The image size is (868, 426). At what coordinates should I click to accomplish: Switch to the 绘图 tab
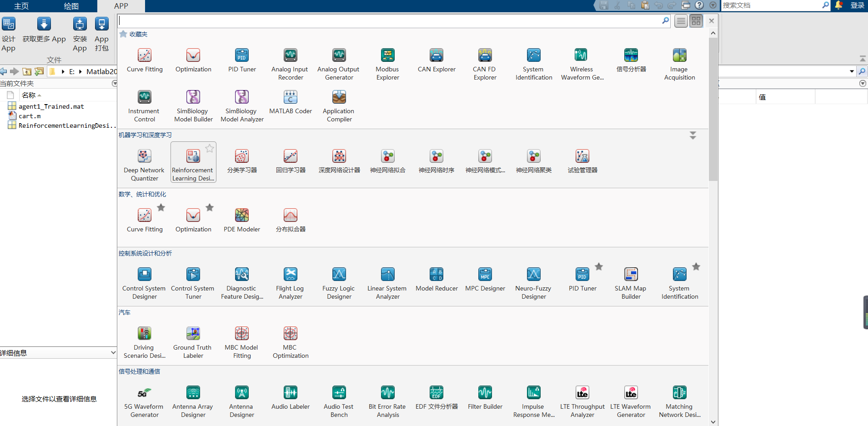pos(71,6)
